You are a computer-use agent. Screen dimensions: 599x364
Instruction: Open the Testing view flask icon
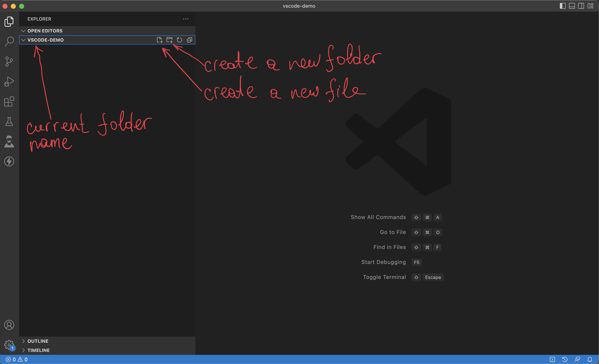(x=9, y=121)
